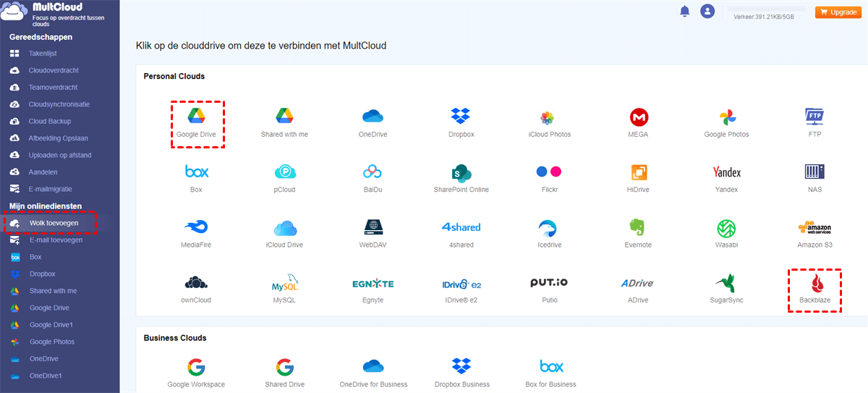Add the ownCloud service
This screenshot has height=393, width=868.
point(197,289)
